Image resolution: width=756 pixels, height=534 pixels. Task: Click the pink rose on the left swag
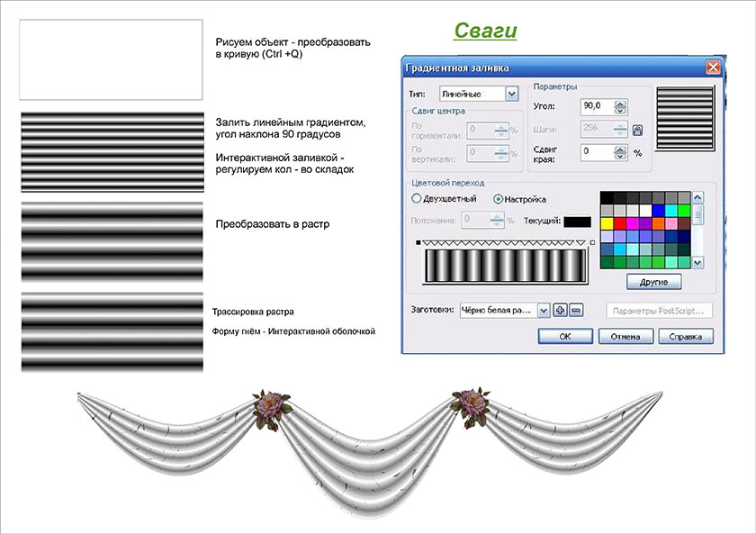[x=267, y=405]
